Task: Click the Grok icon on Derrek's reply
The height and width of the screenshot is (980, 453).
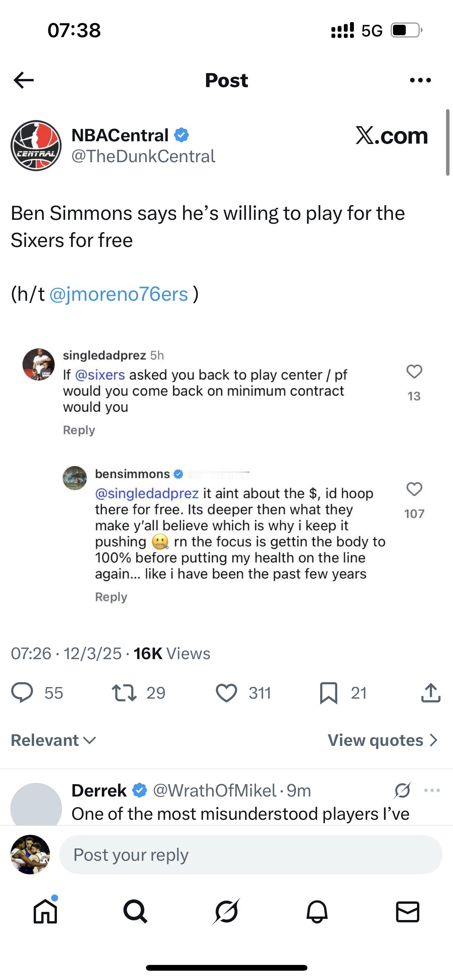Action: pyautogui.click(x=402, y=790)
